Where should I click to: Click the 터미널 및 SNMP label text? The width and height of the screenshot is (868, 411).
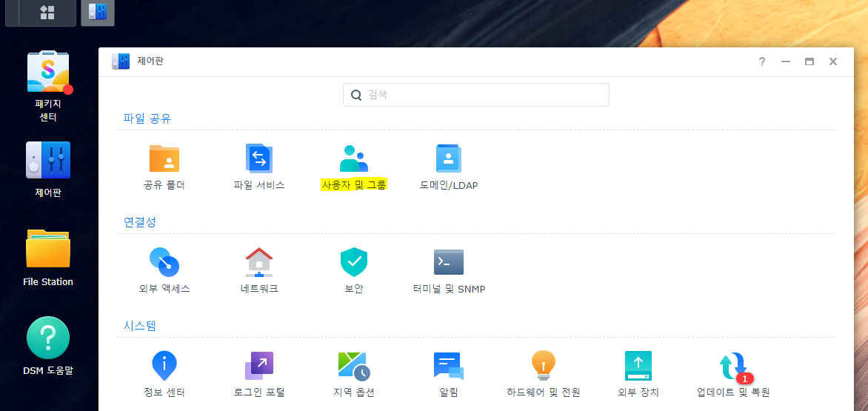point(448,289)
